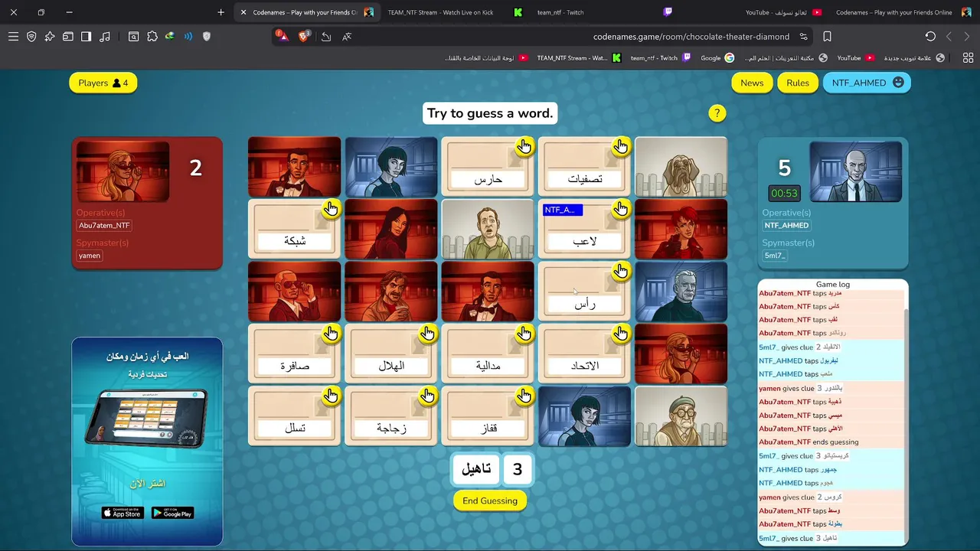This screenshot has width=980, height=551.
Task: Click 5ml7_ under blue team Spymaster
Action: pyautogui.click(x=775, y=256)
